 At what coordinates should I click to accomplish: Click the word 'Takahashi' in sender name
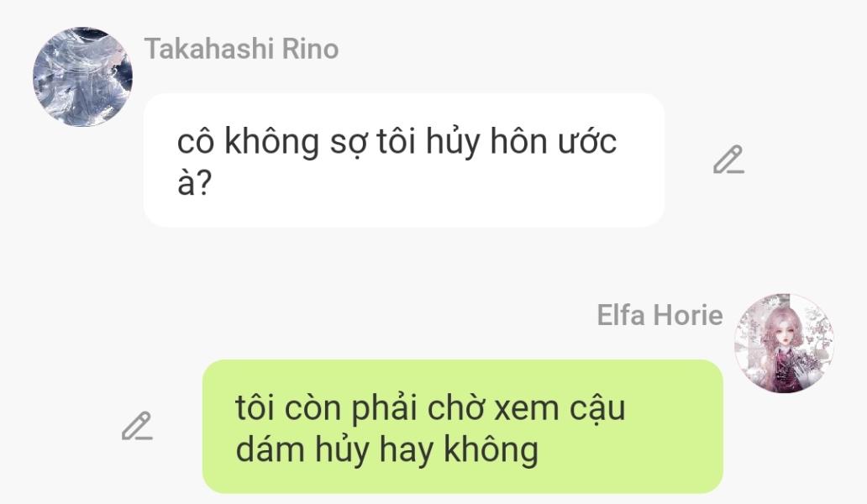(x=210, y=49)
